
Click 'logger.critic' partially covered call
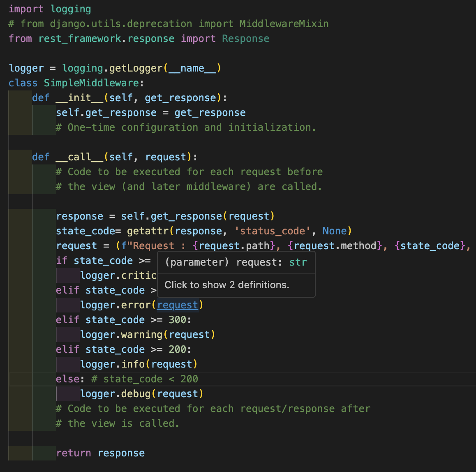click(118, 275)
